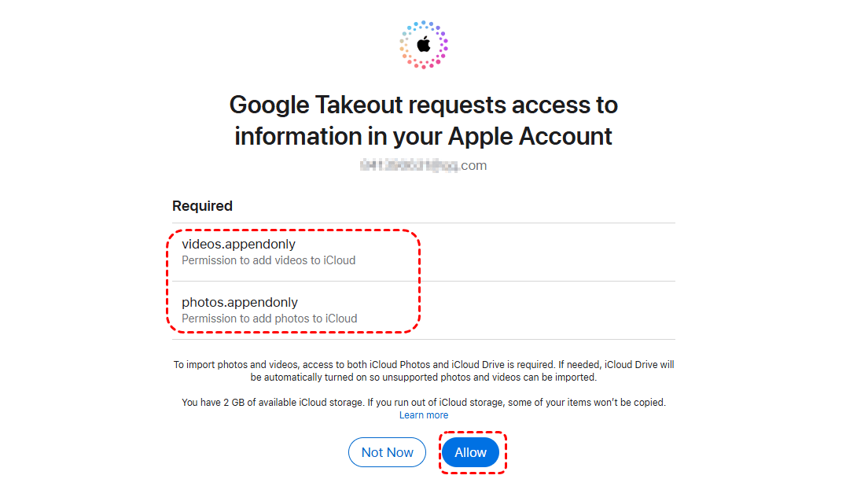Viewport: 868px width, 501px height.
Task: Click 'Permission to add videos to iCloud' text
Action: pos(268,260)
